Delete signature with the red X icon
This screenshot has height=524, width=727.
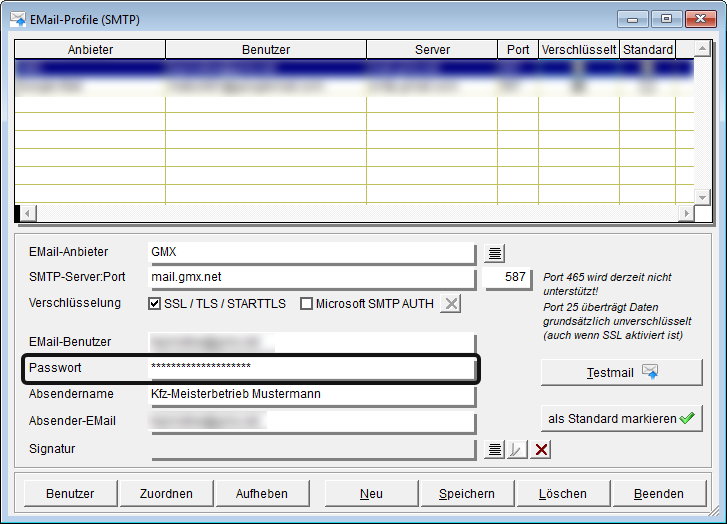point(541,449)
